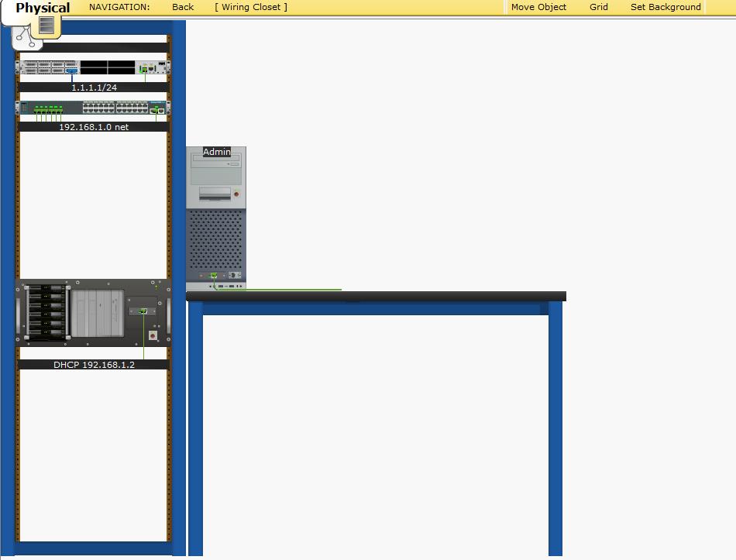The image size is (736, 560).
Task: Click the switch uplink port on right
Action: (x=155, y=110)
